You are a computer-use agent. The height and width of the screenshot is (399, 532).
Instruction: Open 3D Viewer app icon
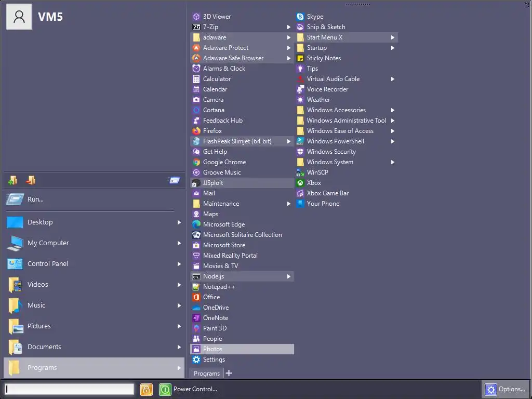click(x=196, y=16)
